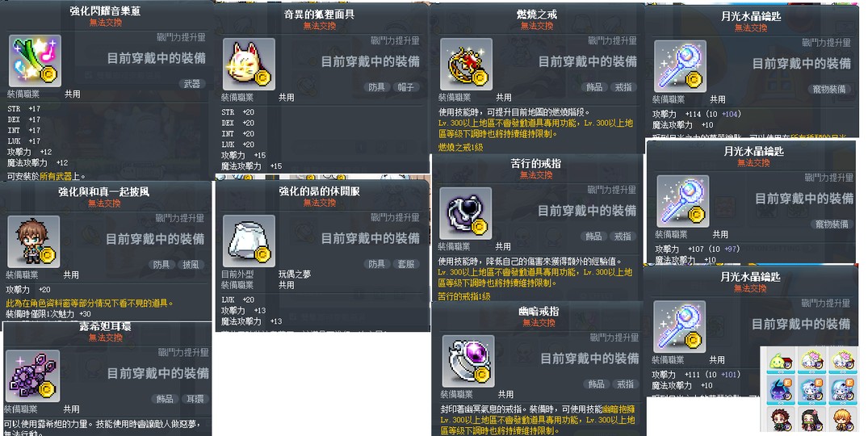
Task: Select the 苦行的戒指 dark ring icon
Action: click(x=465, y=213)
